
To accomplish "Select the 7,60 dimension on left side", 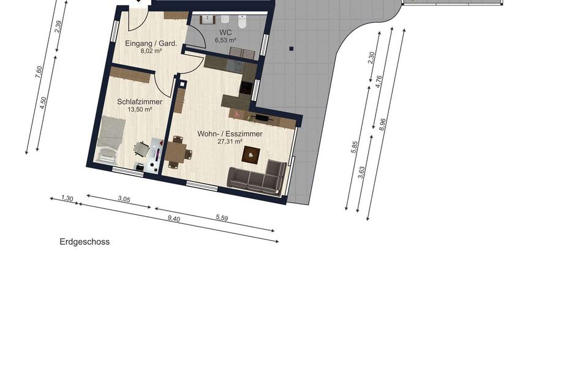I will click(x=39, y=72).
